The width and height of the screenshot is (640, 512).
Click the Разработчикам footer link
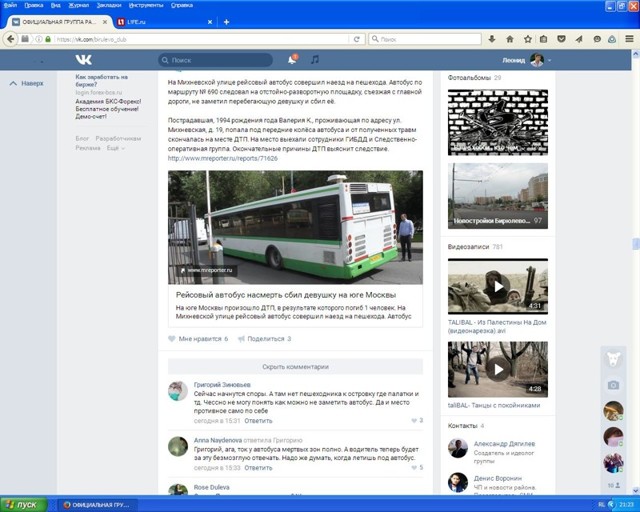(118, 138)
